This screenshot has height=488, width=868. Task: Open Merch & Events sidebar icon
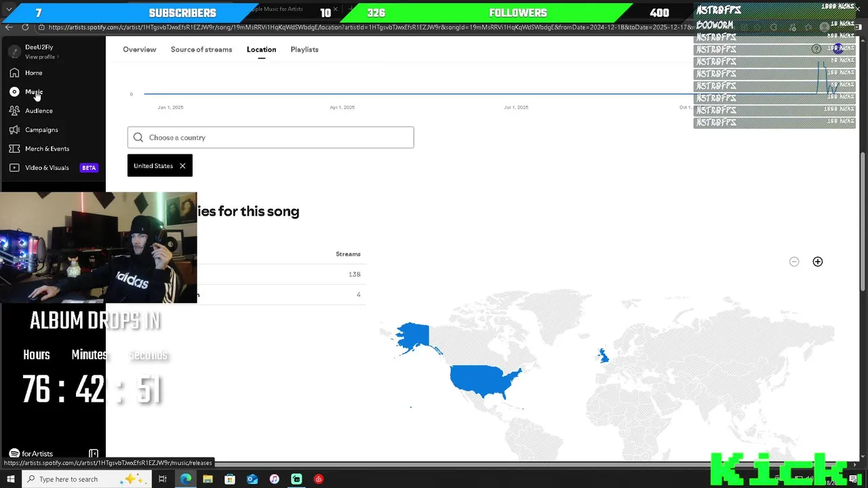pos(14,148)
